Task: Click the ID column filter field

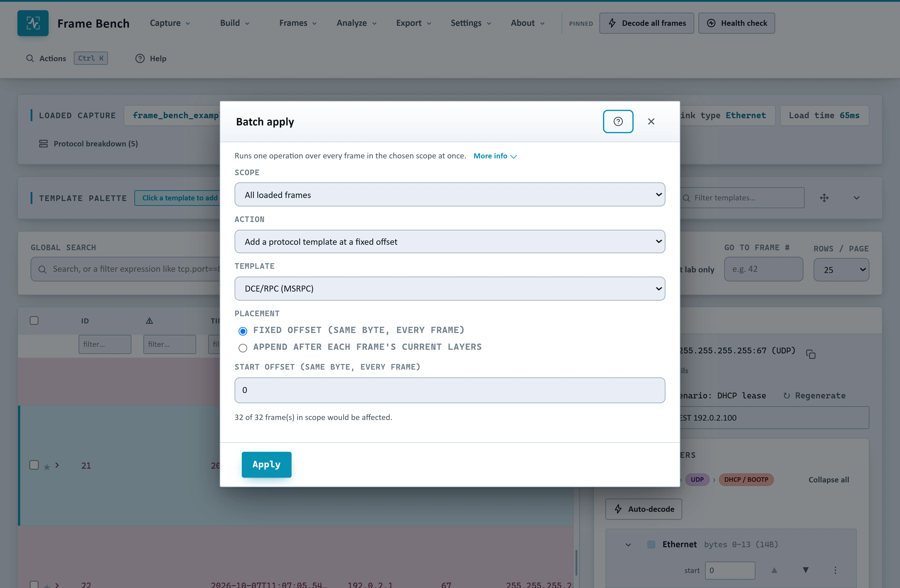Action: pyautogui.click(x=105, y=344)
